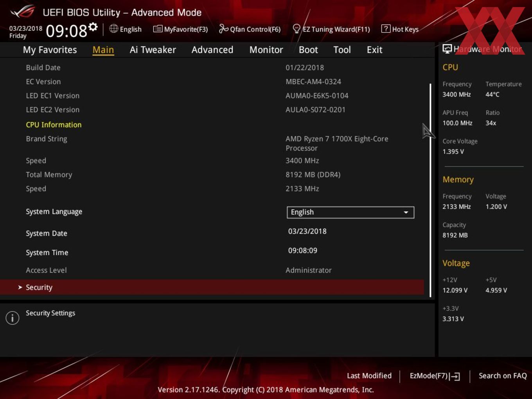Click the Hot Keys question mark icon
Image resolution: width=532 pixels, height=399 pixels.
386,29
